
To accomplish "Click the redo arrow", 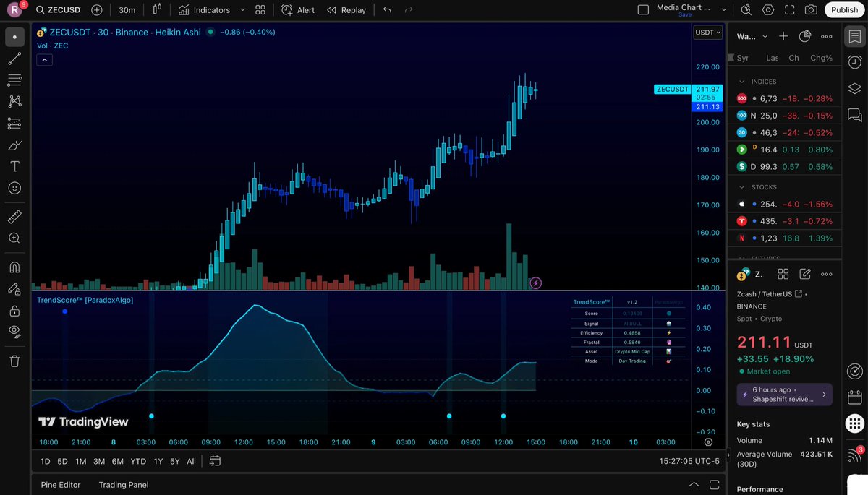I will pos(409,10).
